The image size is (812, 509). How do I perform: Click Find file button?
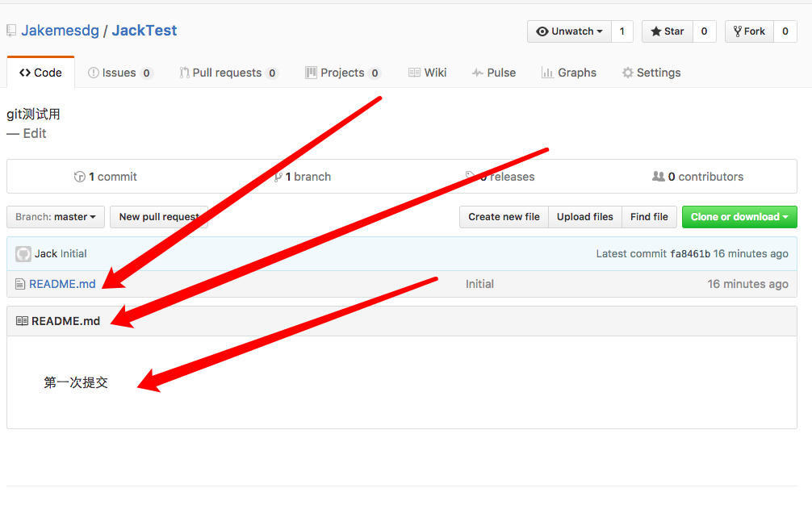pyautogui.click(x=650, y=217)
